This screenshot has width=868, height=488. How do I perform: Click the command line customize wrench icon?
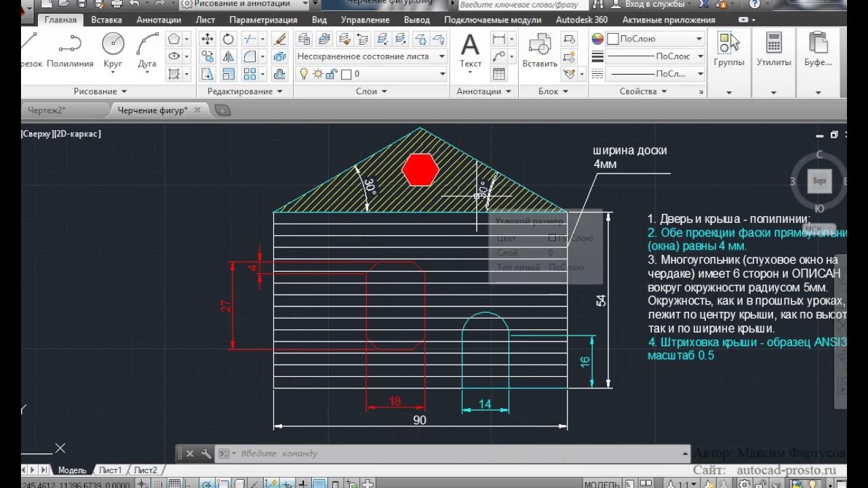(x=206, y=453)
